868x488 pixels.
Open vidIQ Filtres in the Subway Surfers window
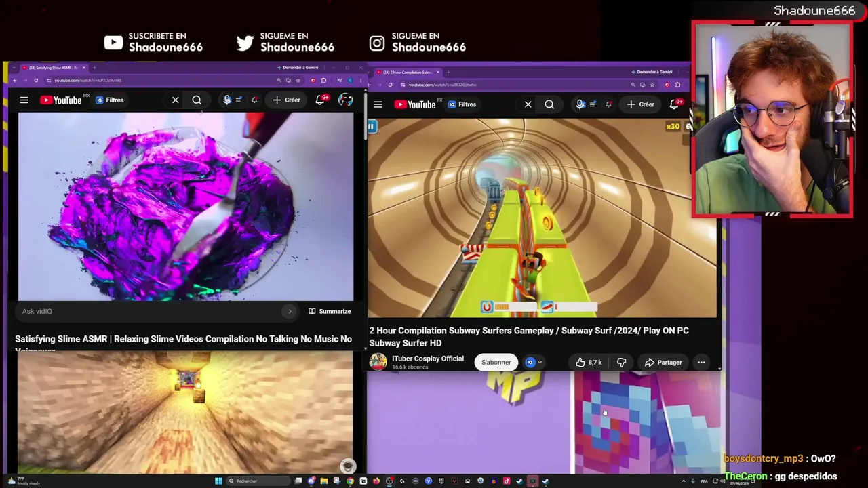[462, 104]
